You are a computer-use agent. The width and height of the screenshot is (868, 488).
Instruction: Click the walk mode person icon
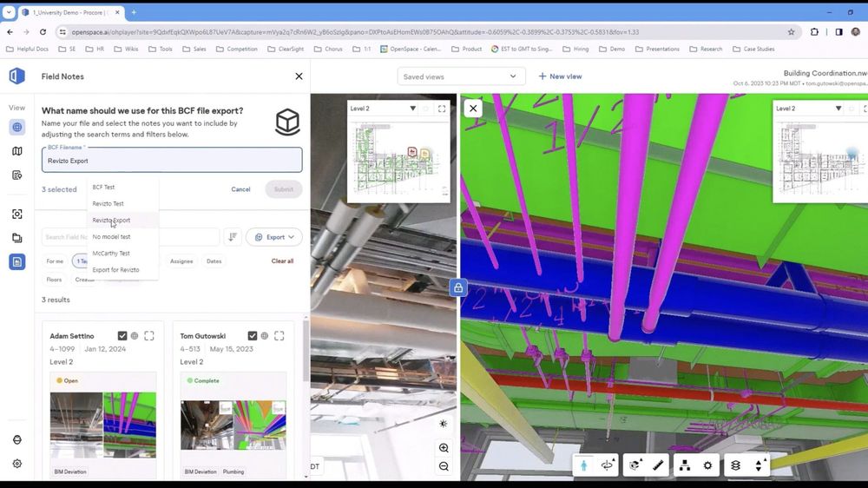(584, 465)
